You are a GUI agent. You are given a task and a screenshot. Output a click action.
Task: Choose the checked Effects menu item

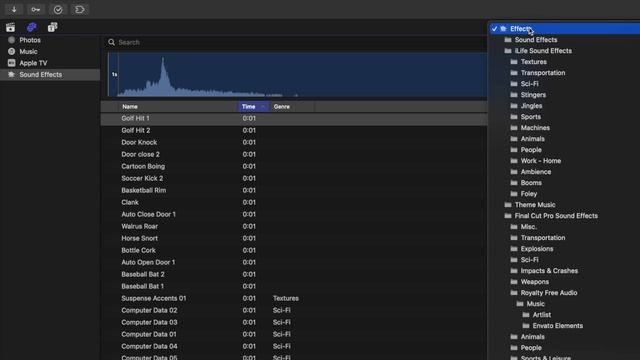coord(565,29)
